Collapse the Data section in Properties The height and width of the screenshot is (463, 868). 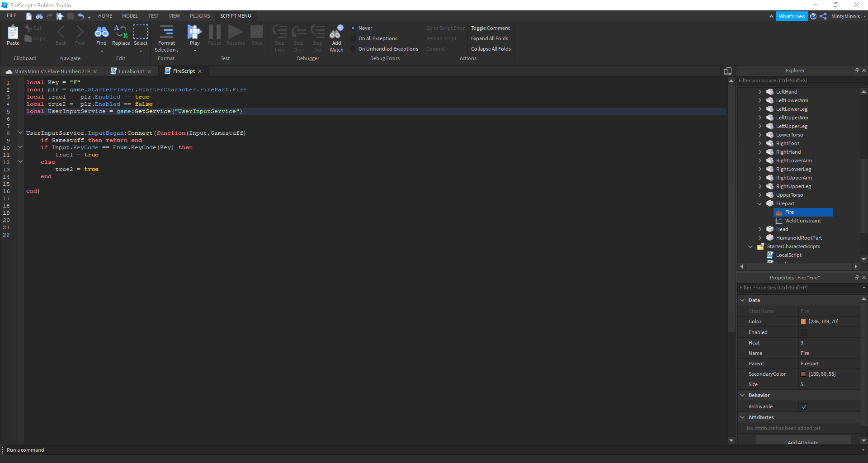tap(743, 300)
